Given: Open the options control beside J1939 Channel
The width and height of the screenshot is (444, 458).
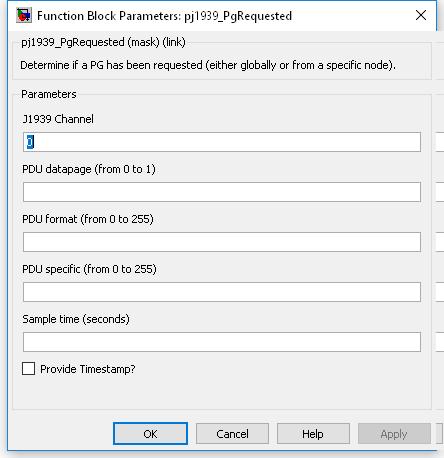Looking at the screenshot, I should [x=440, y=142].
